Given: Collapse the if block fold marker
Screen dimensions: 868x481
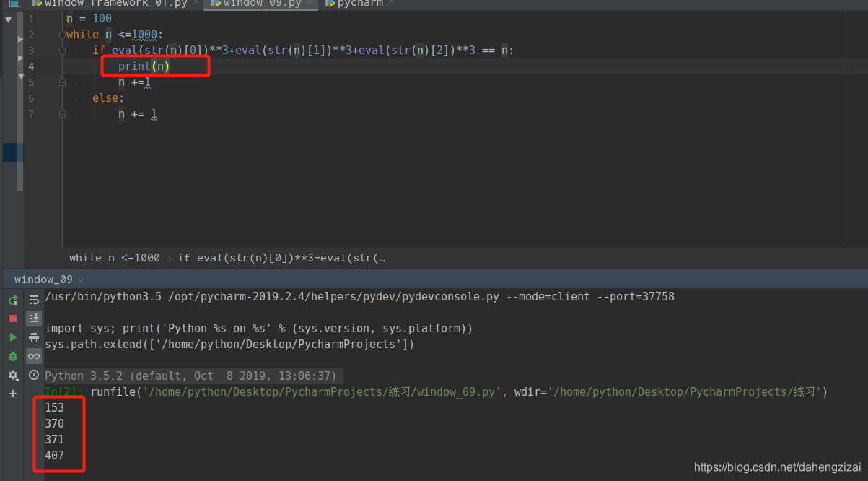Looking at the screenshot, I should [63, 51].
